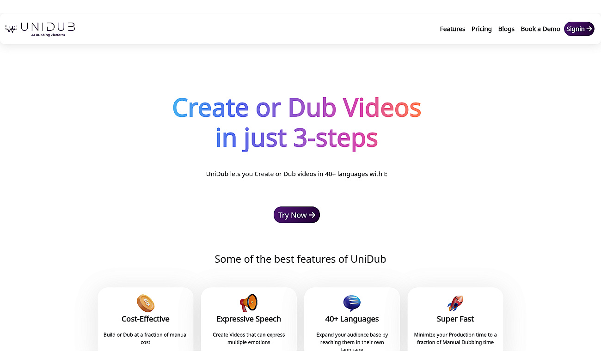
Task: Click the UniDub logo in the header
Action: (40, 29)
